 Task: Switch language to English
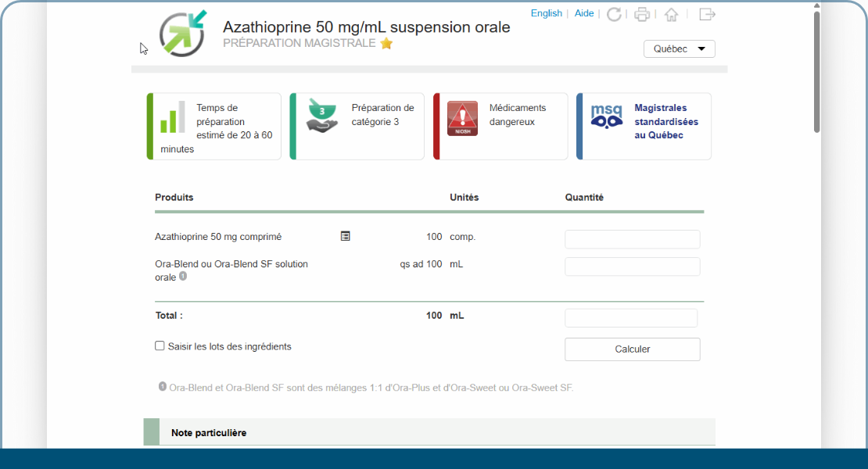546,13
